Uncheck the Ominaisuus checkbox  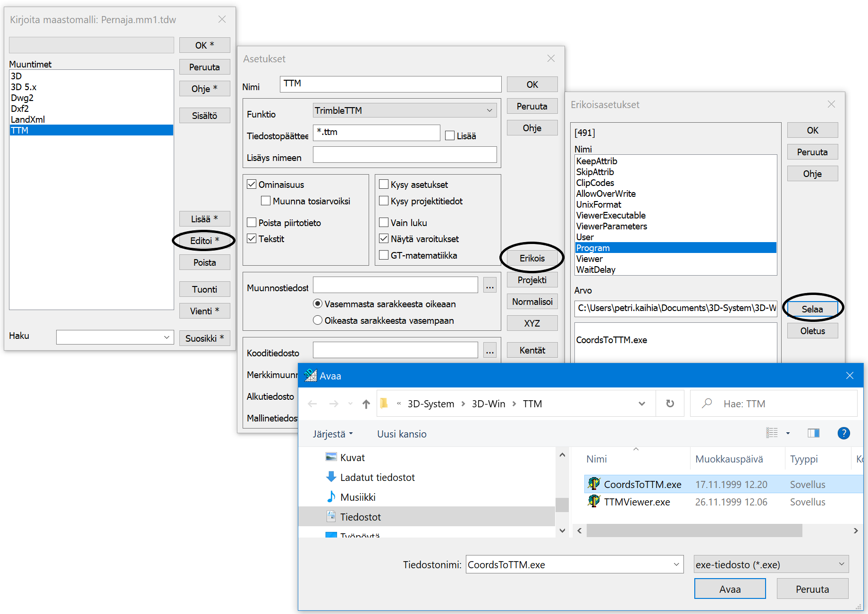[x=252, y=185]
